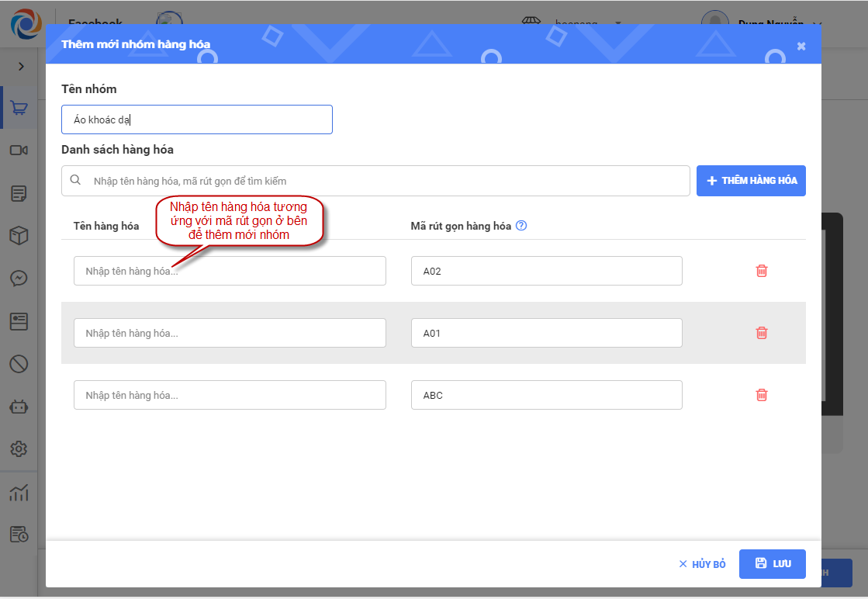
Task: Open the Messenger chat sidebar icon
Action: coord(19,278)
